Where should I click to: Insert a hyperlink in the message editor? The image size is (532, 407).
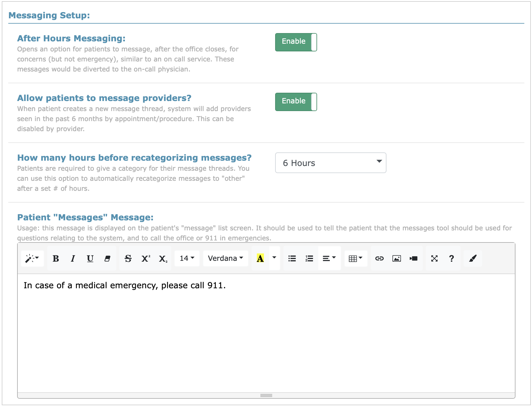click(380, 258)
